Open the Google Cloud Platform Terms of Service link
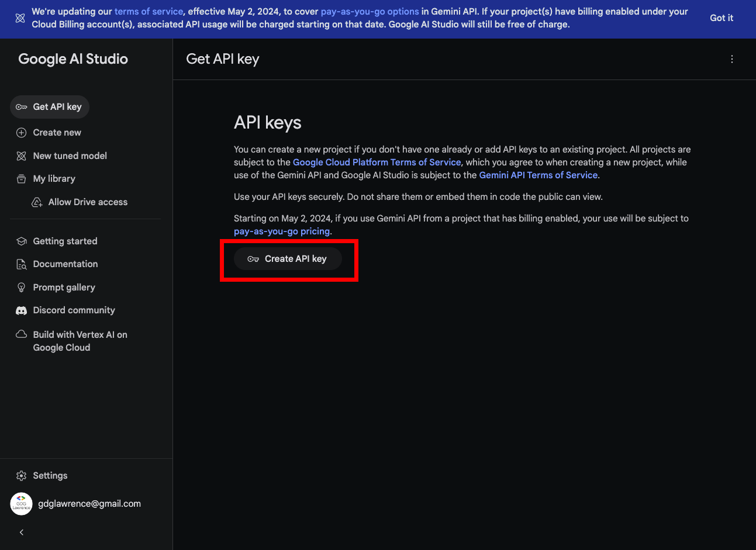The image size is (756, 550). tap(377, 162)
